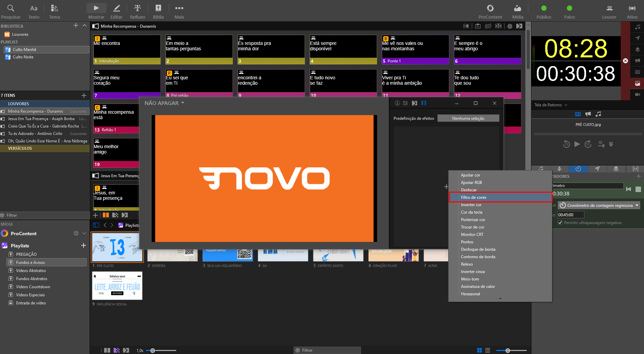Open the Louvor look selector
Viewport: 644px width, 354px height.
pyautogui.click(x=609, y=11)
